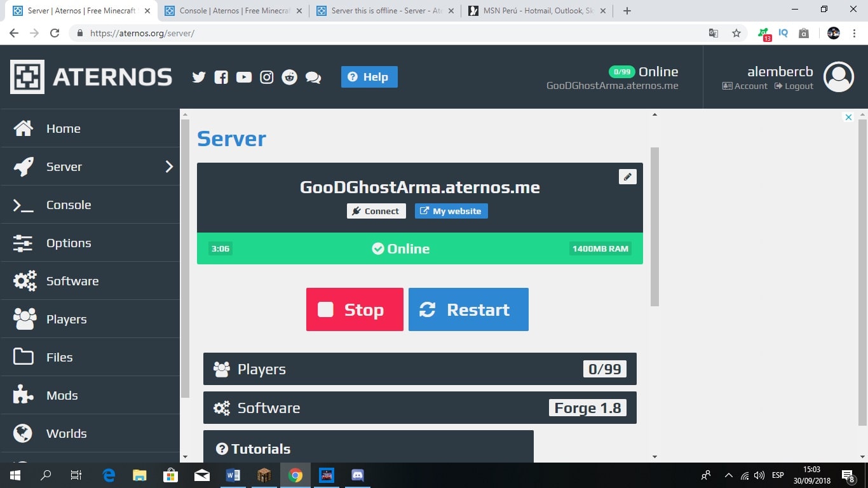Expand the Server sidebar chevron
Screen dimensions: 868x488
tap(169, 166)
